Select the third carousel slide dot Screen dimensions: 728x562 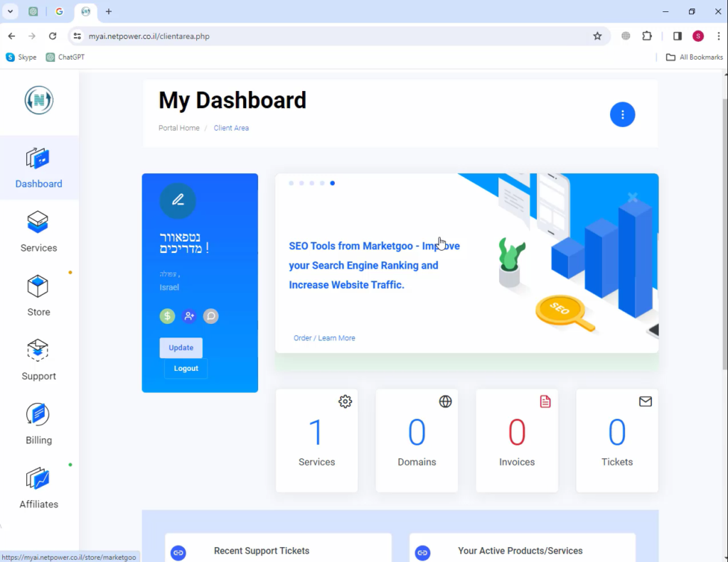[x=312, y=183]
